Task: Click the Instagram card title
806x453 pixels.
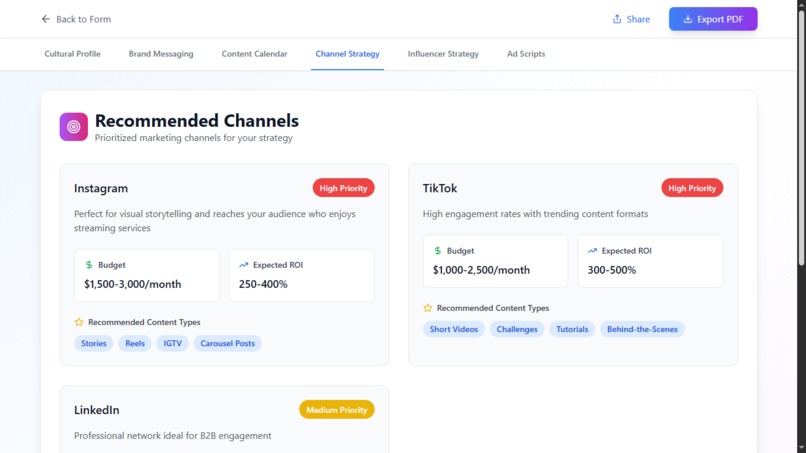Action: (x=101, y=188)
